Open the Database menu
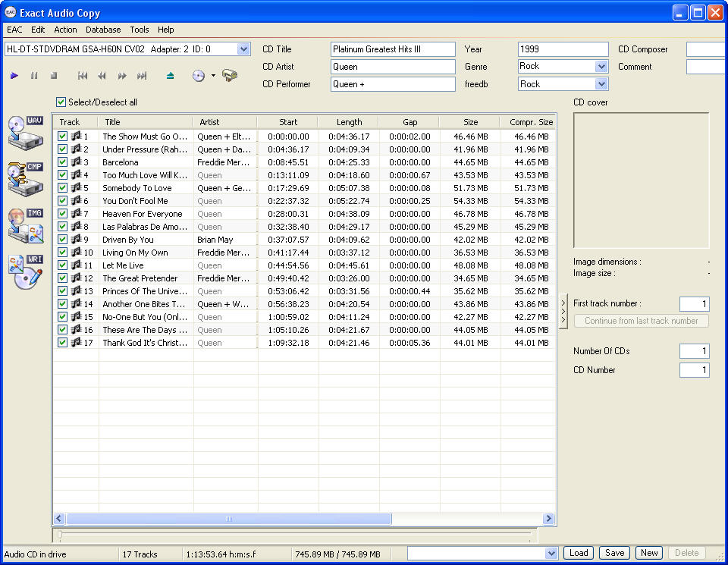Screen dimensions: 728x565 (x=103, y=30)
